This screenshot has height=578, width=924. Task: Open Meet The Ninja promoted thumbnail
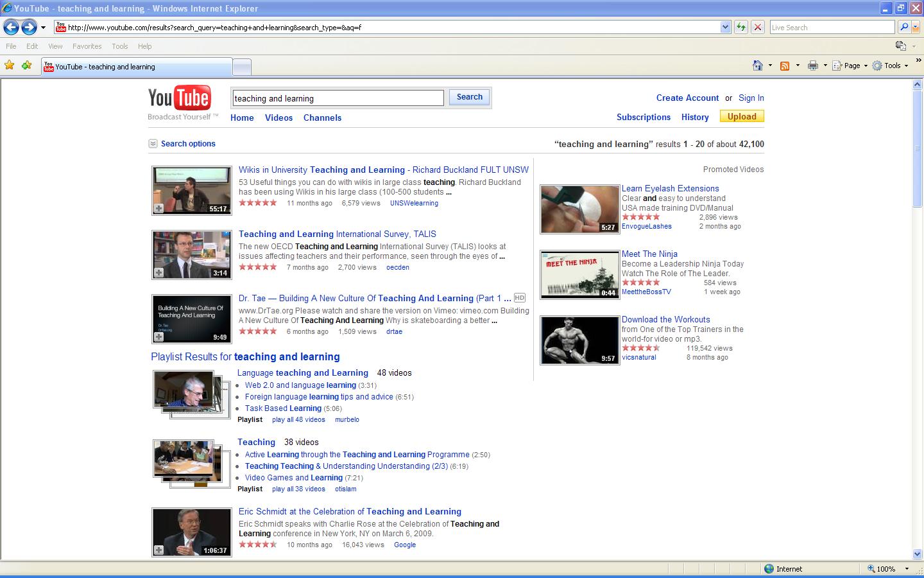coord(580,275)
